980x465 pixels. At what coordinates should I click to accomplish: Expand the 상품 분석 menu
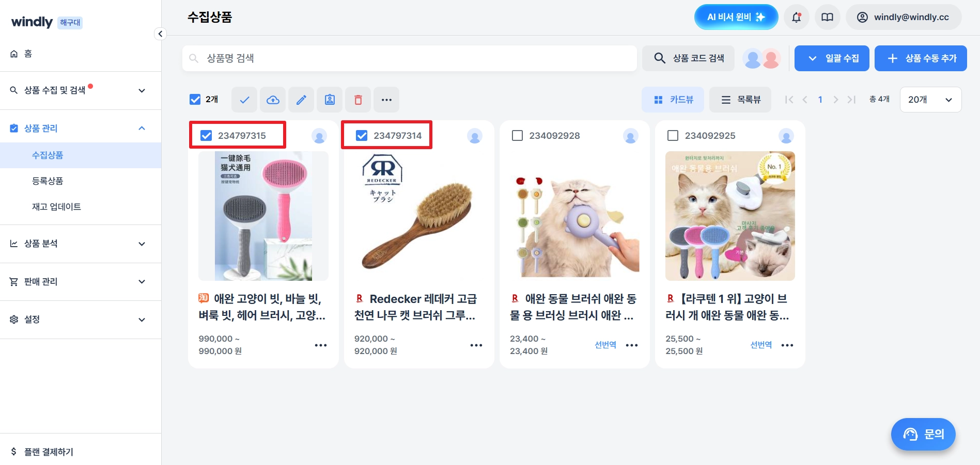(81, 244)
